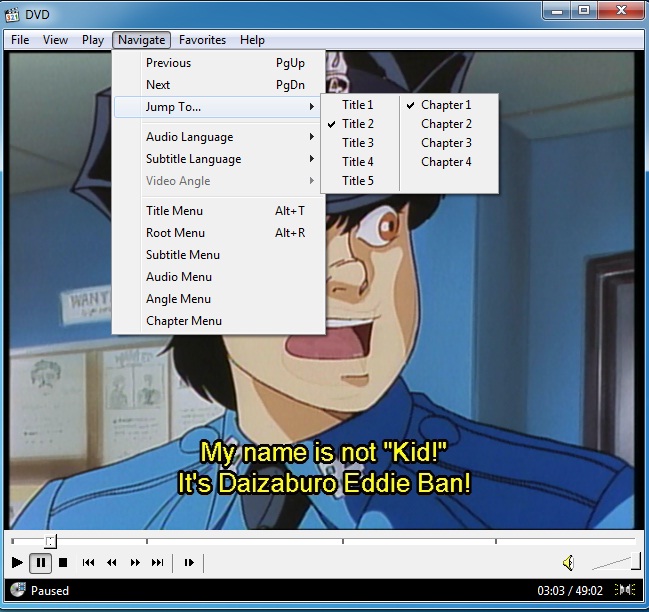Jump to Chapter 2
The height and width of the screenshot is (612, 649).
(x=449, y=124)
